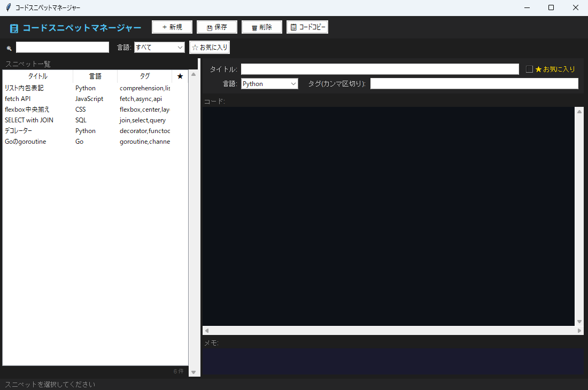Click the comprehension,lis tag cell
588x390 pixels.
145,88
